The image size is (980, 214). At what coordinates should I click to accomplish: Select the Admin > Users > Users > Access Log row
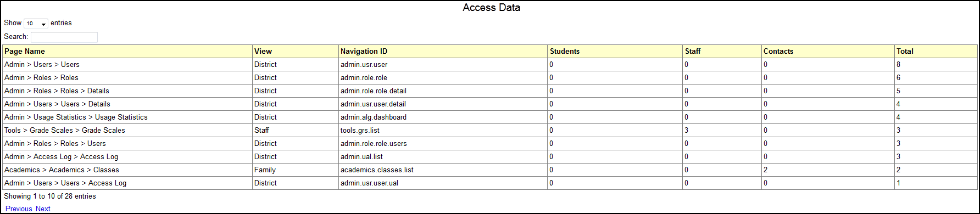tap(490, 183)
